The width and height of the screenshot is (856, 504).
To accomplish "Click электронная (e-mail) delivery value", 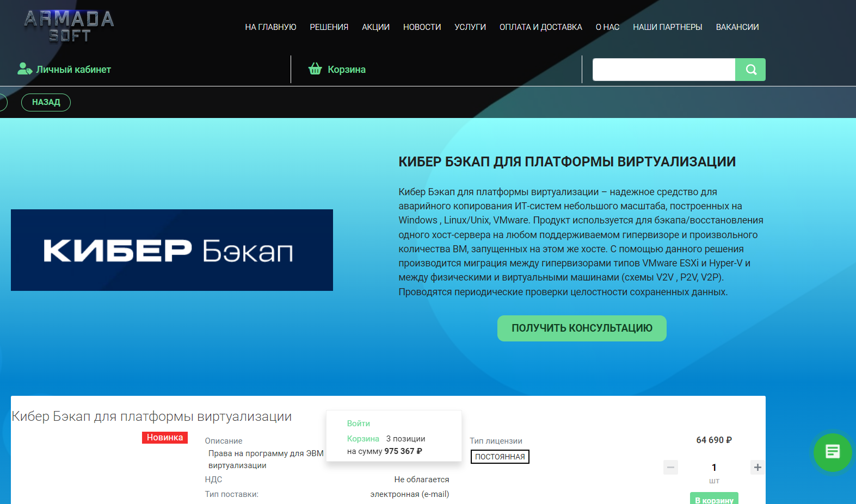I will (410, 494).
